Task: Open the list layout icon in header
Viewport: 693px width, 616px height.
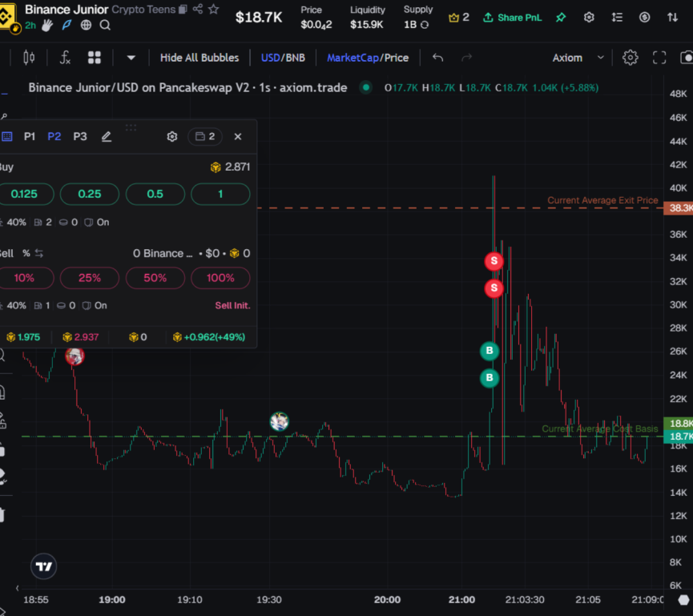Action: pyautogui.click(x=617, y=18)
